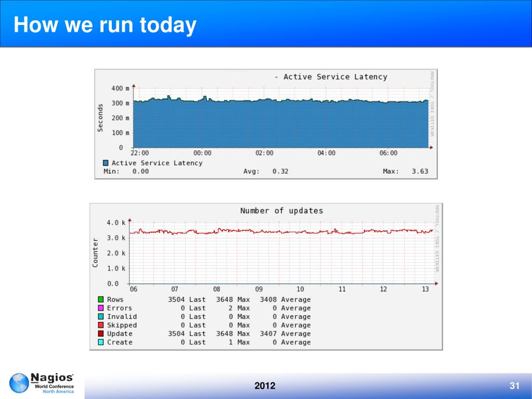The height and width of the screenshot is (399, 532).
Task: Click the '22:00' time label
Action: coord(140,153)
